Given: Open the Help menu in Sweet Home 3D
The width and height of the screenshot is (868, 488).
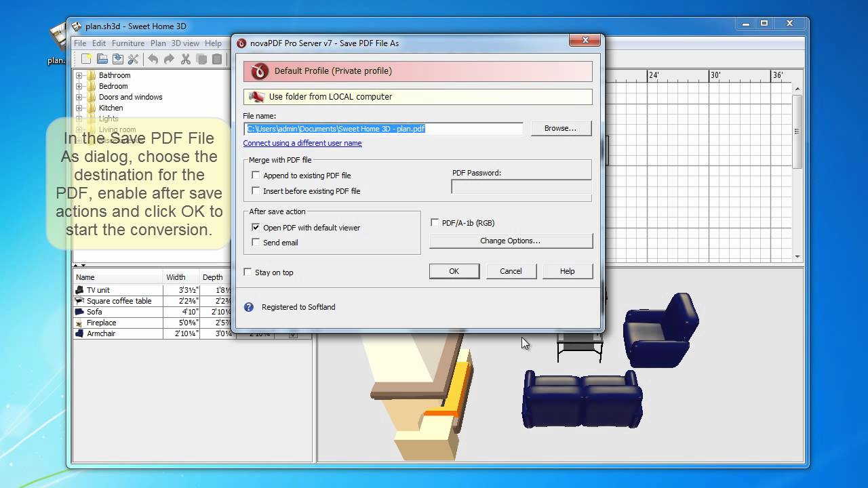Looking at the screenshot, I should [x=213, y=43].
